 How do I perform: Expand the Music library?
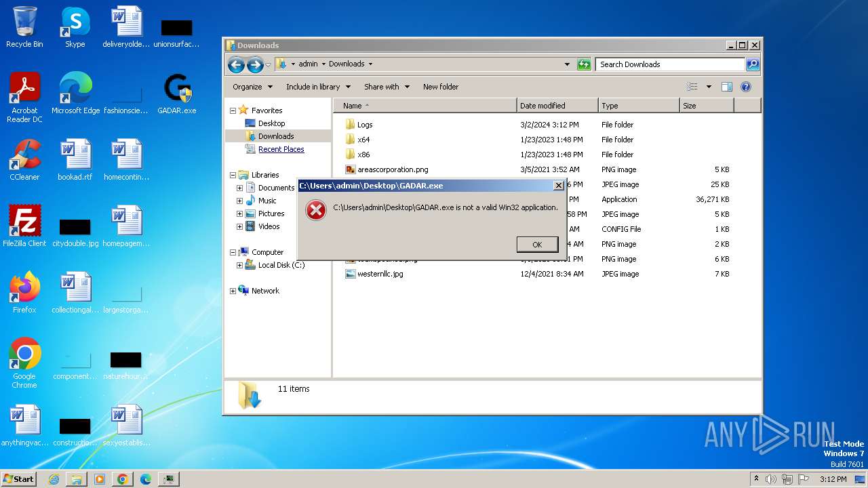coord(239,201)
